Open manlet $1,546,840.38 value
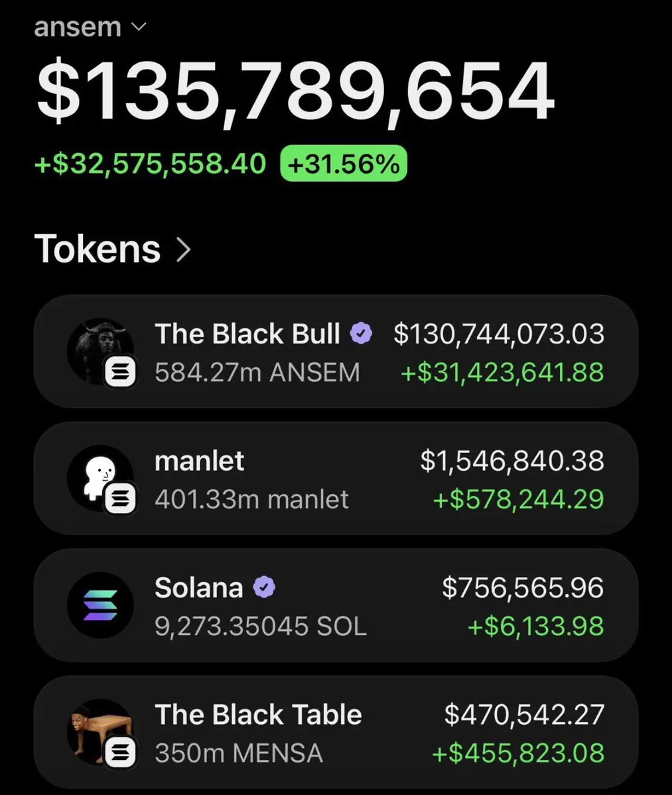672x795 pixels. point(512,461)
